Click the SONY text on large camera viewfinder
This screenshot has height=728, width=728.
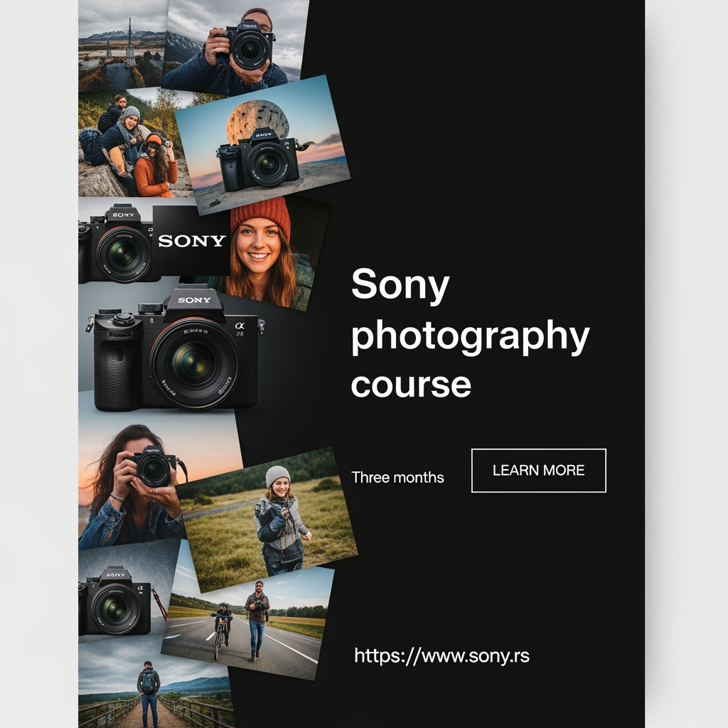coord(195,300)
